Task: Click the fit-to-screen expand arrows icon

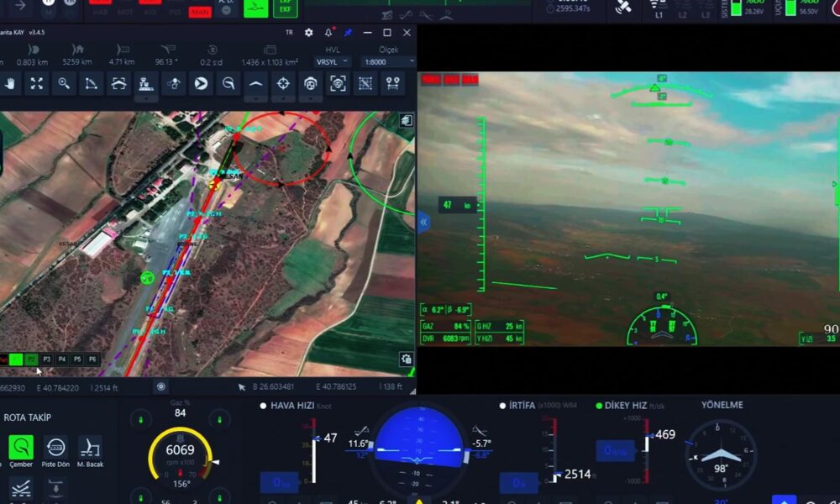Action: point(37,83)
